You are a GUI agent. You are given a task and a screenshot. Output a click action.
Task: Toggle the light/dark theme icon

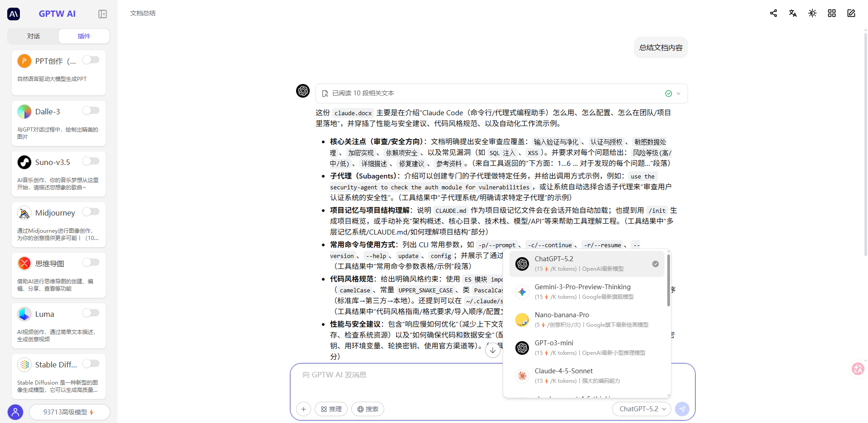click(x=812, y=13)
